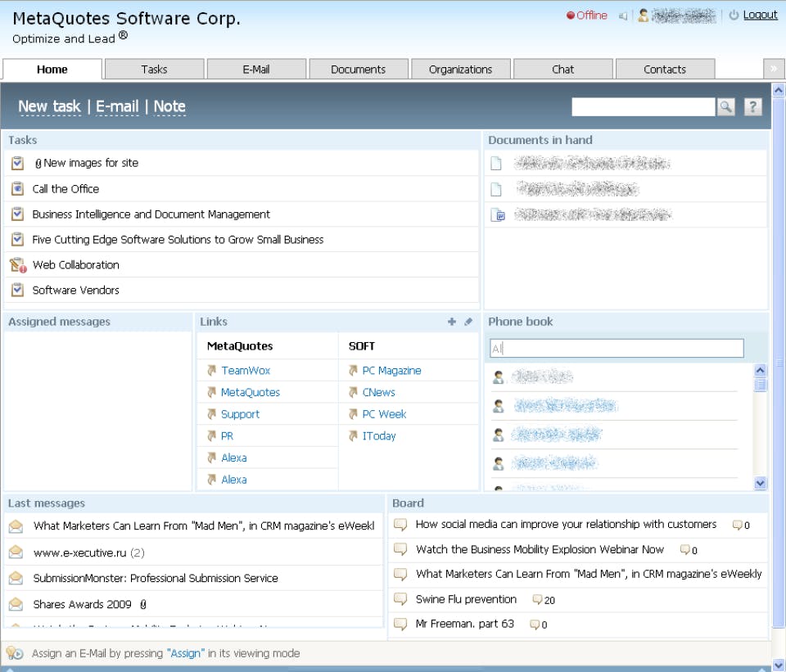The height and width of the screenshot is (672, 786).
Task: Click the task icon for New images for site
Action: point(17,163)
